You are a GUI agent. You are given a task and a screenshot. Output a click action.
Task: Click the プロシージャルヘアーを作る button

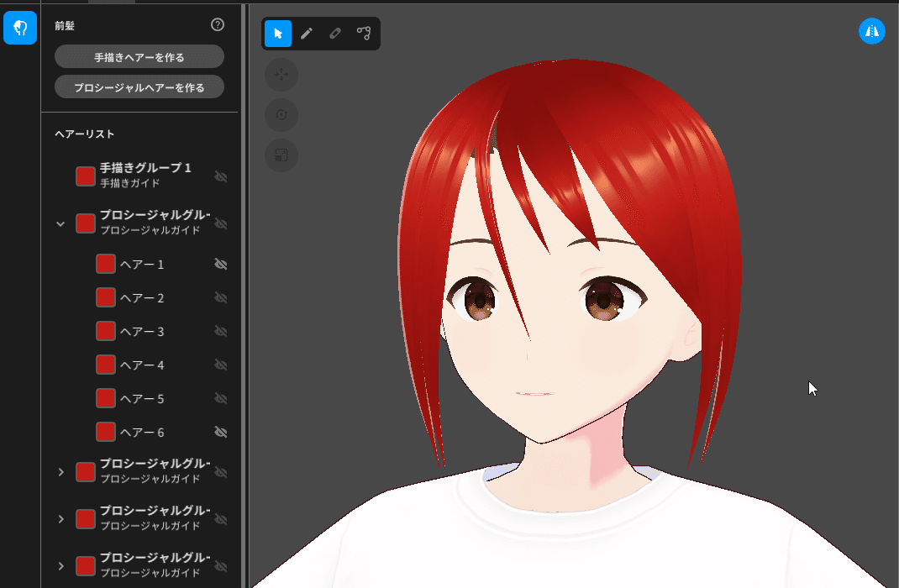coord(139,87)
